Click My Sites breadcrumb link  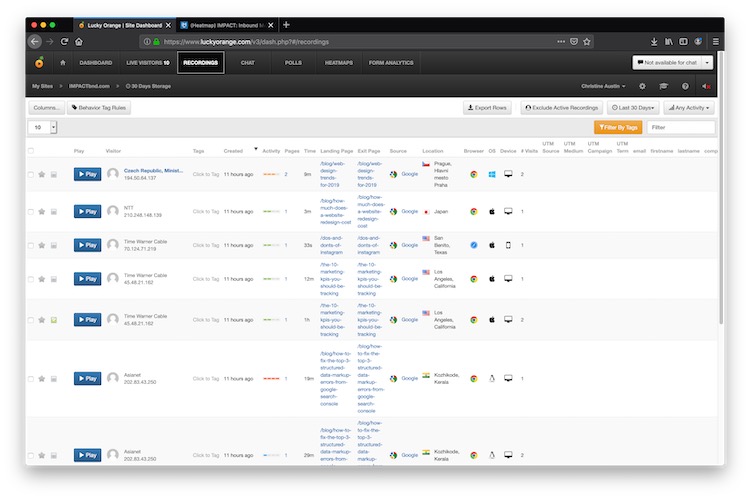click(42, 86)
